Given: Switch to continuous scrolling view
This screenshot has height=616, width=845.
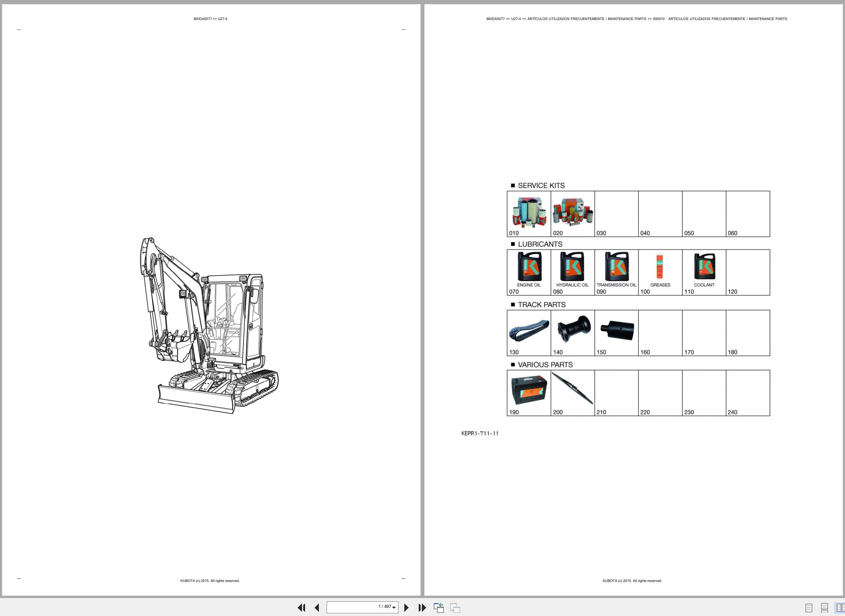Looking at the screenshot, I should coord(825,608).
